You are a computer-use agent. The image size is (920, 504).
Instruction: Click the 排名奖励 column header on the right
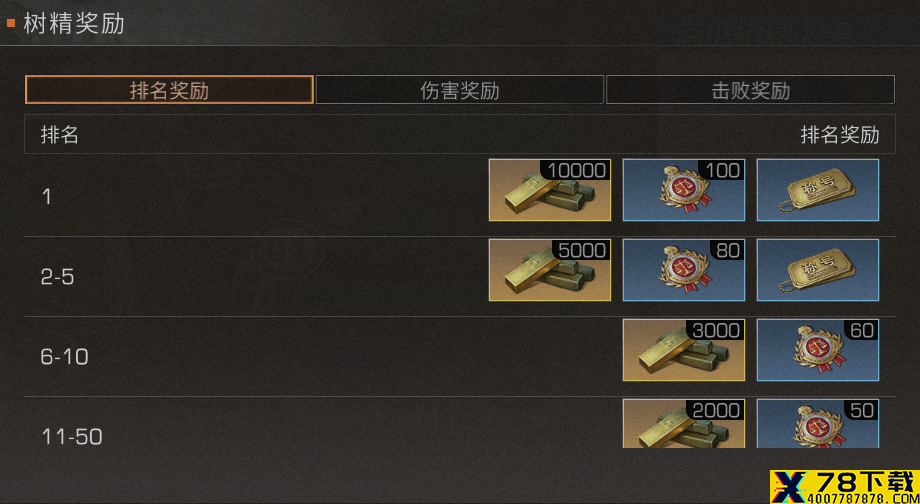840,135
